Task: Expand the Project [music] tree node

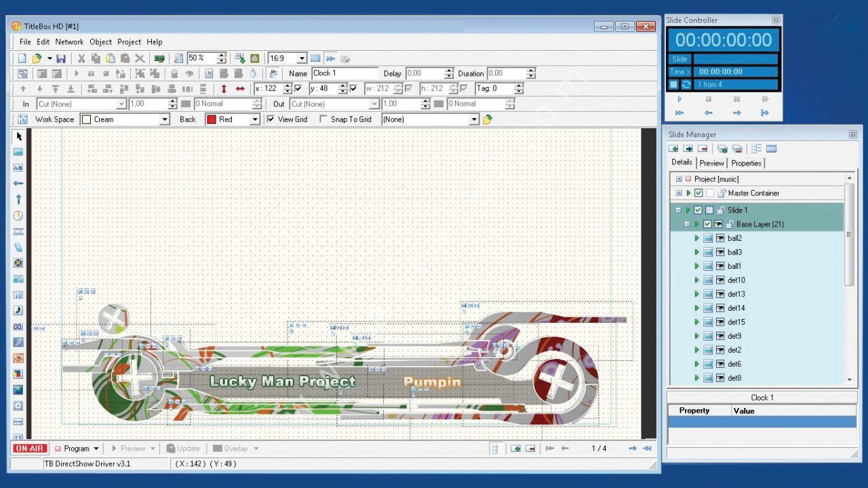Action: click(x=679, y=179)
